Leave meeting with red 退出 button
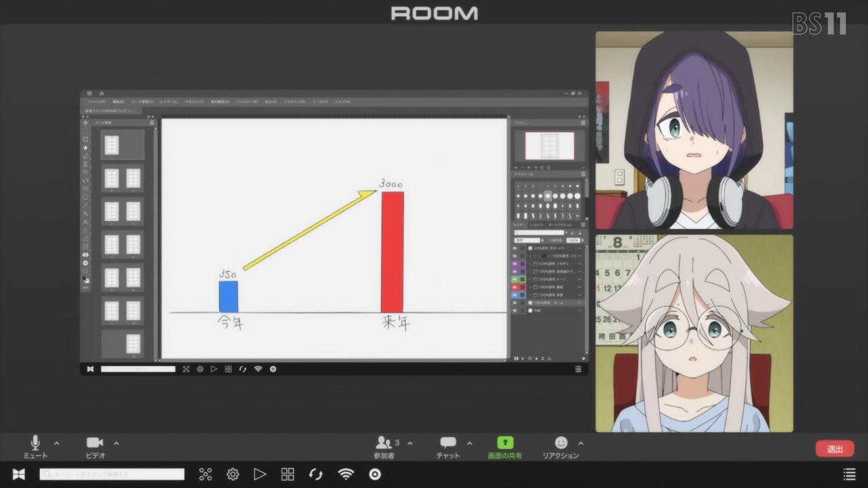Image resolution: width=868 pixels, height=488 pixels. (835, 449)
